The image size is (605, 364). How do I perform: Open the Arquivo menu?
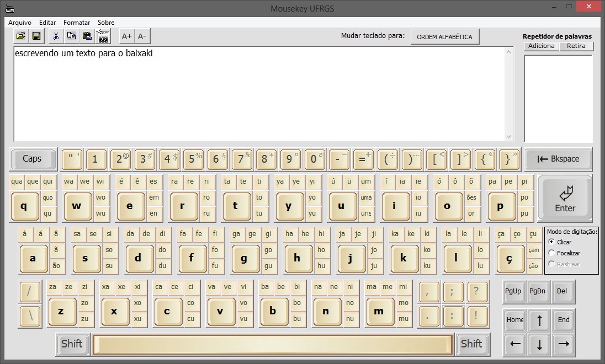coord(20,23)
